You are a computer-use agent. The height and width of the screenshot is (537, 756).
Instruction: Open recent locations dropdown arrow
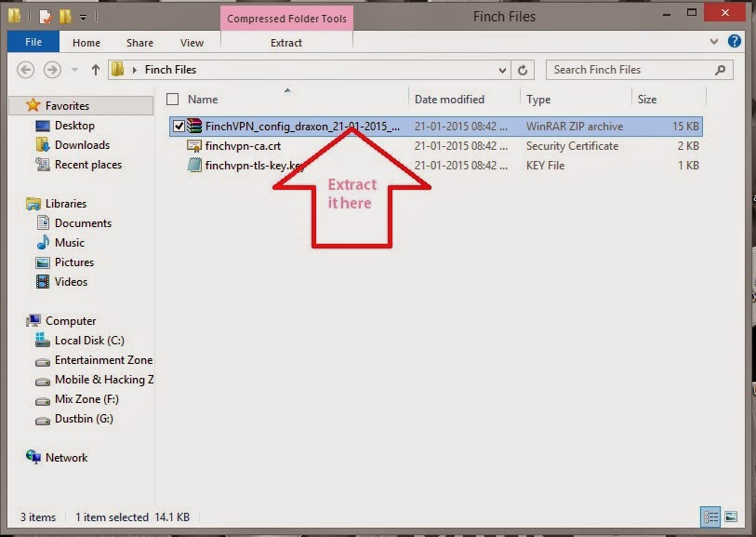point(74,70)
